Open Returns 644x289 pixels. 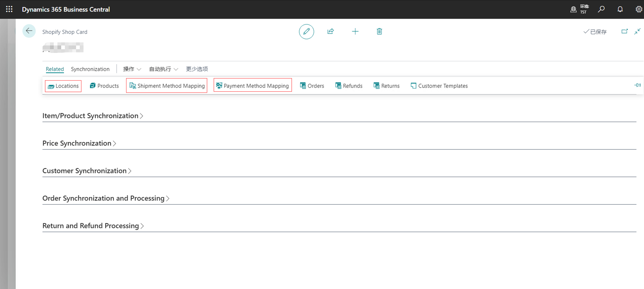click(386, 86)
